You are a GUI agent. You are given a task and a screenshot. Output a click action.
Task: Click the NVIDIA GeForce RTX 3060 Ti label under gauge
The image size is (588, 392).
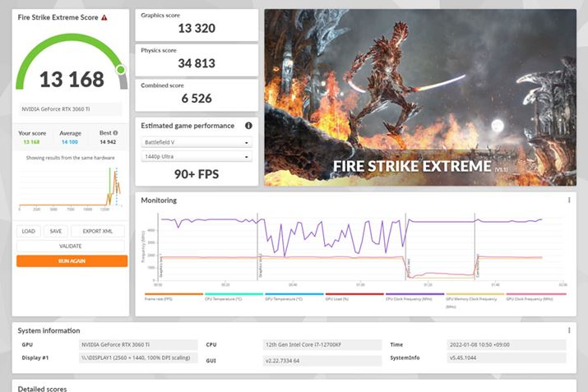click(70, 109)
